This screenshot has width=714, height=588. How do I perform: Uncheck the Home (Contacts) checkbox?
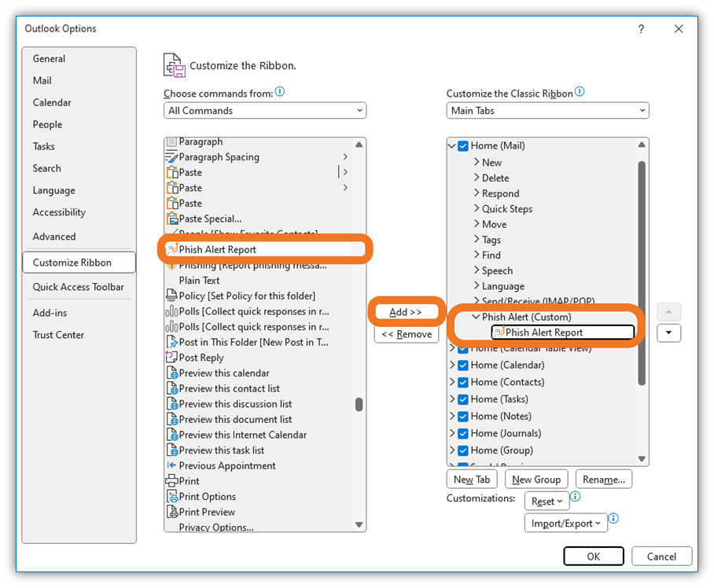tap(463, 382)
